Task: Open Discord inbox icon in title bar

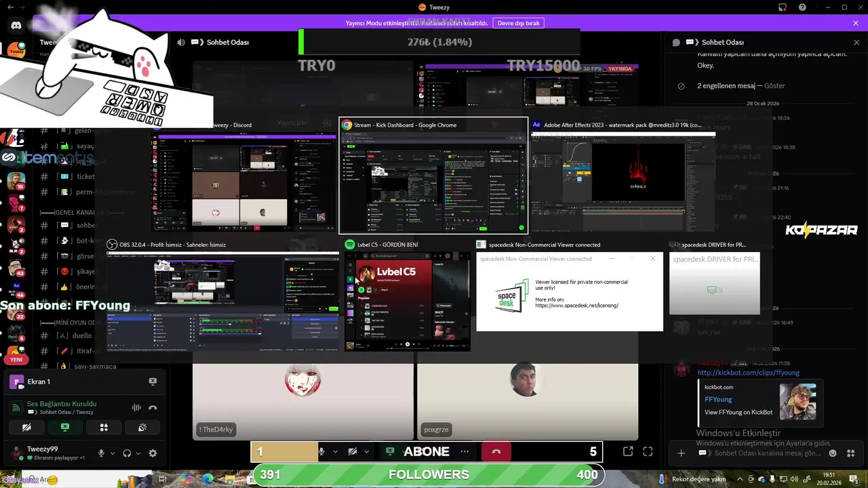Action: point(783,7)
